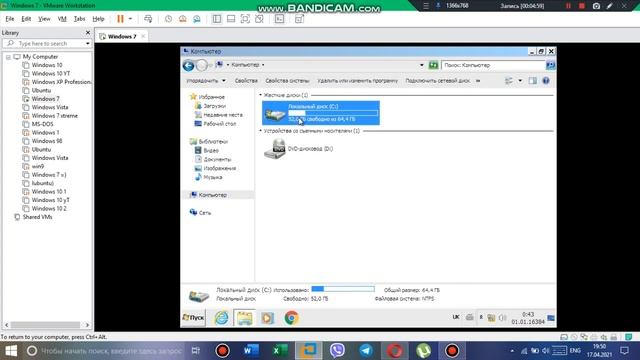Click the address bar refresh icon

tap(433, 65)
